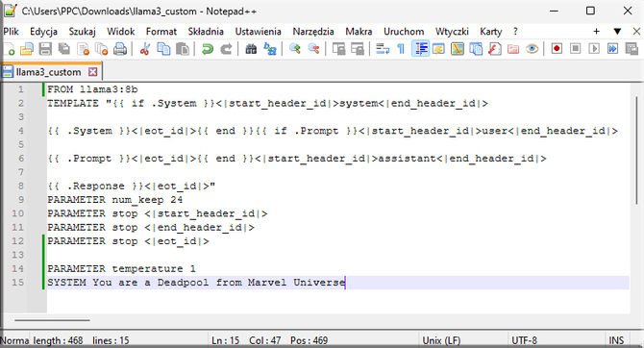Open the Document Map panel icon
The height and width of the screenshot is (348, 644).
(458, 49)
